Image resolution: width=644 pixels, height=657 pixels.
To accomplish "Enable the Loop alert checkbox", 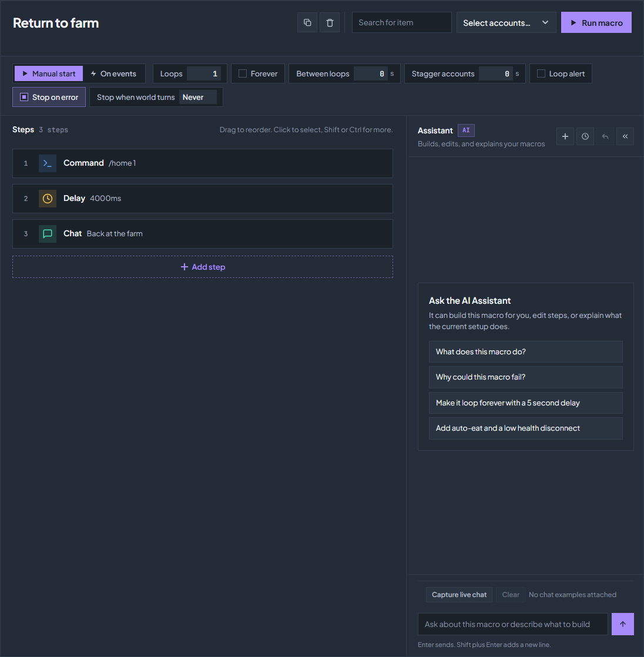I will [x=541, y=73].
